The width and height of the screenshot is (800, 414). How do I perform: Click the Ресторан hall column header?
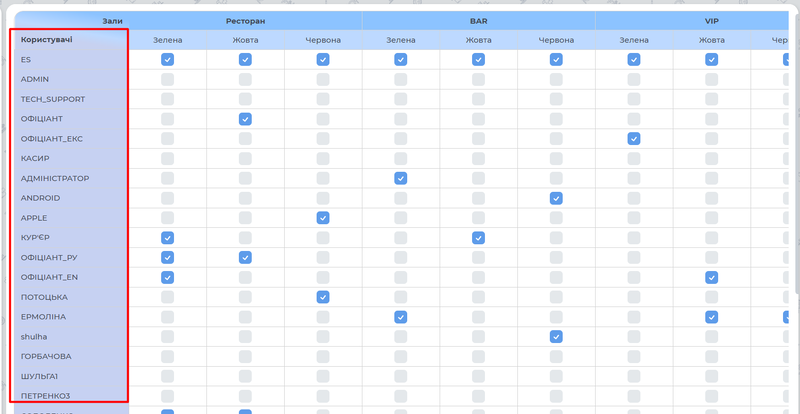(x=245, y=19)
